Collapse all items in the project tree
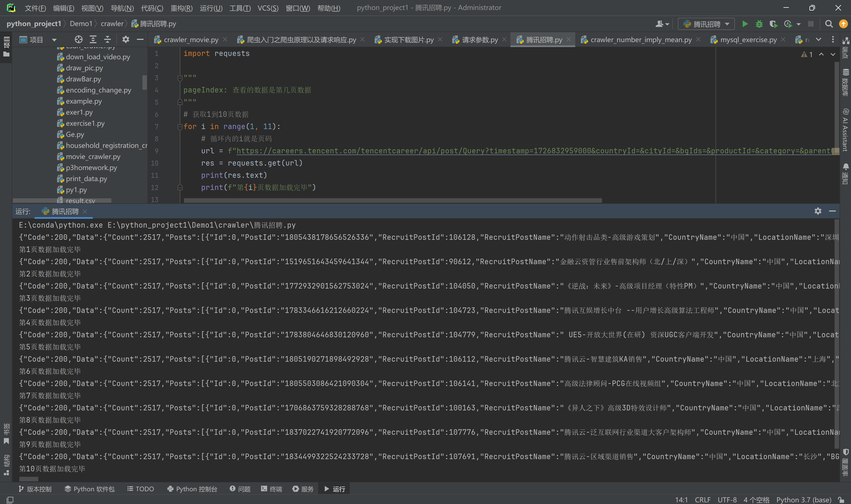851x504 pixels. click(108, 39)
